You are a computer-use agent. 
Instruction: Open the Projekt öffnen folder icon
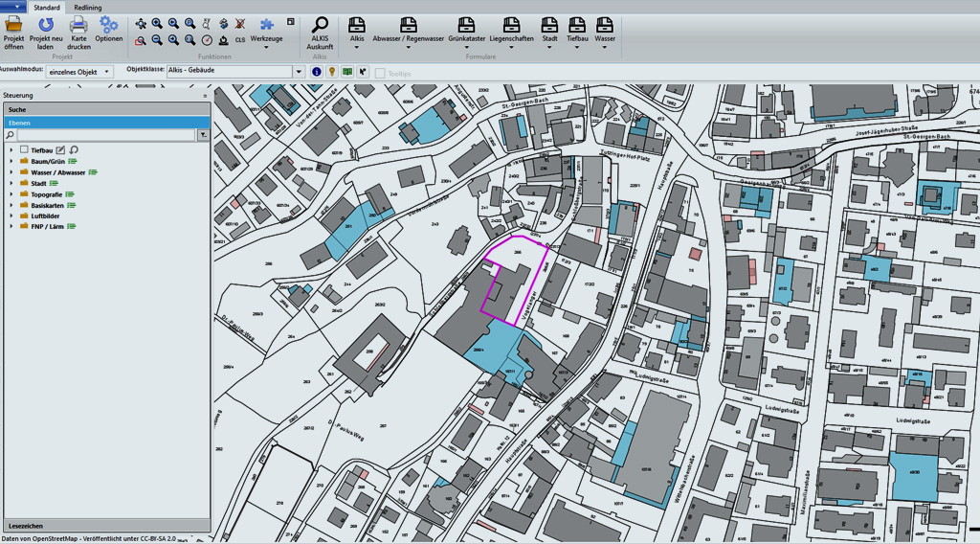tap(13, 25)
